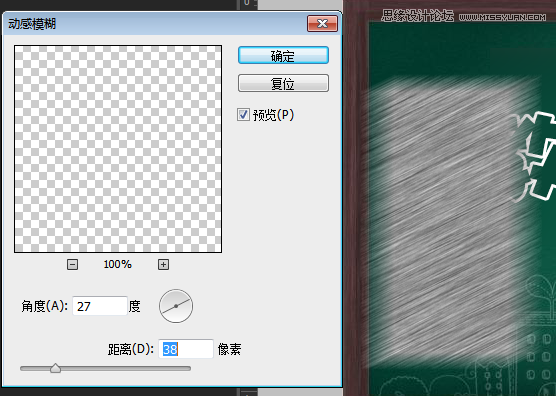
Task: Click the distance slider handle
Action: [55, 368]
